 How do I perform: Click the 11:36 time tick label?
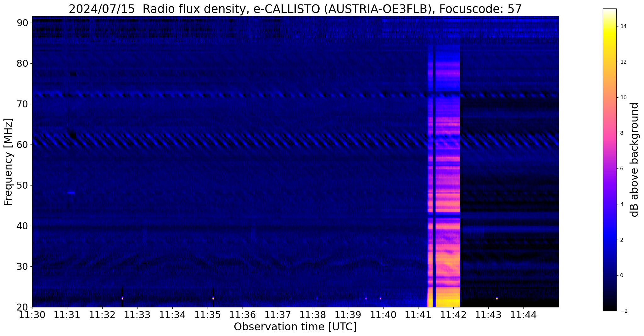point(243,315)
